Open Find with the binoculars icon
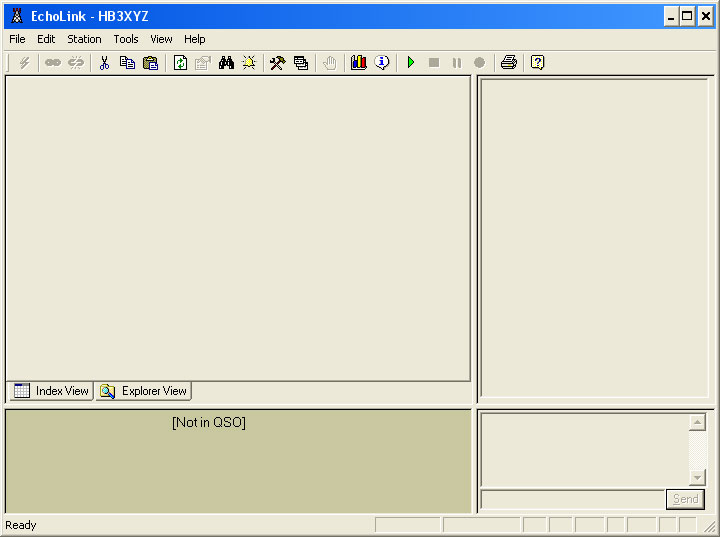Screen dimensions: 720x537 coord(226,63)
